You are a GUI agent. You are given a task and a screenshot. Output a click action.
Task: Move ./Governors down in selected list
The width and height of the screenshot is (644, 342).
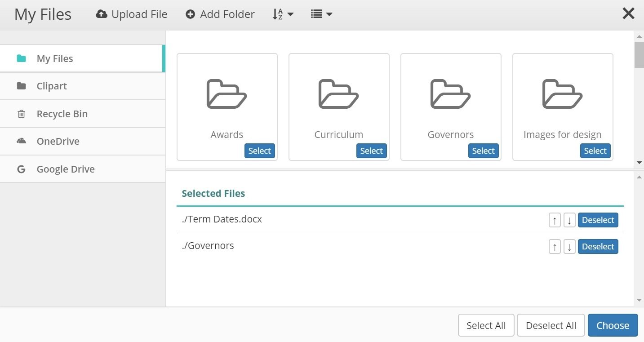569,247
